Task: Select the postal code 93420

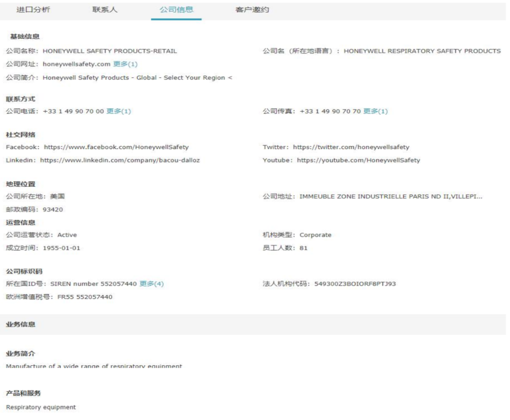Action: (x=53, y=209)
